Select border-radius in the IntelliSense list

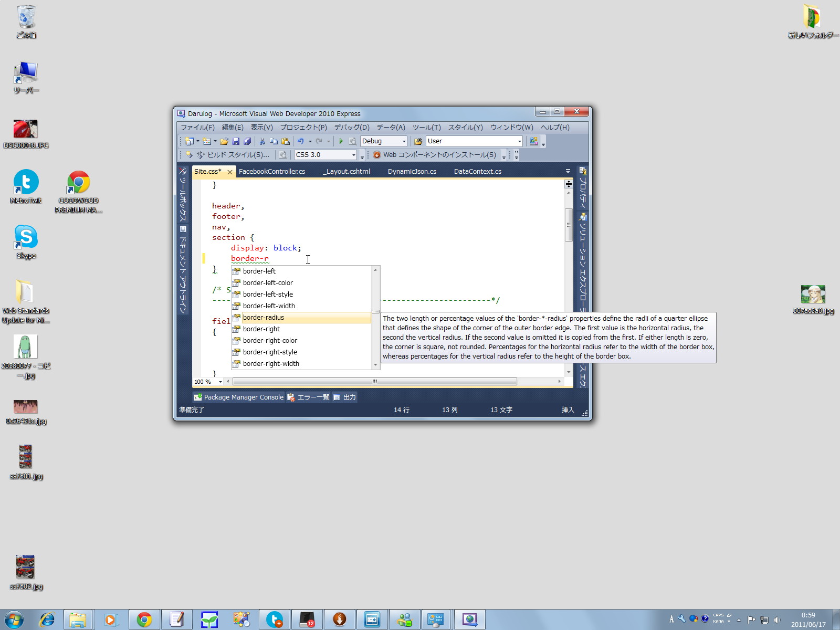tap(301, 318)
